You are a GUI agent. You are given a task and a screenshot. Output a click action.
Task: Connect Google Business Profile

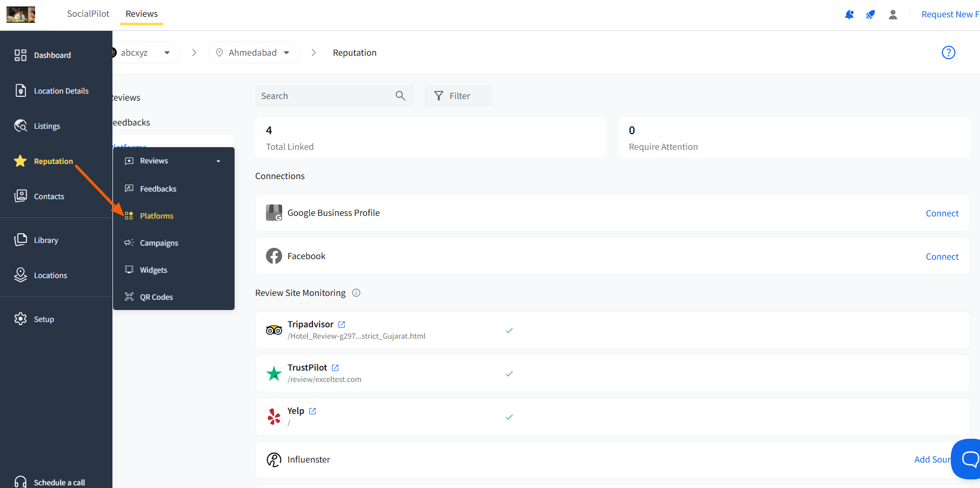pos(942,213)
